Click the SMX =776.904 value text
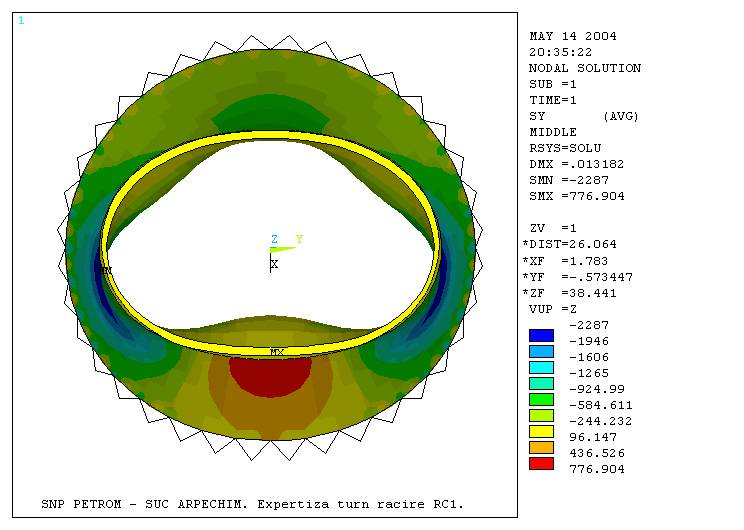744x530 pixels. tap(576, 196)
